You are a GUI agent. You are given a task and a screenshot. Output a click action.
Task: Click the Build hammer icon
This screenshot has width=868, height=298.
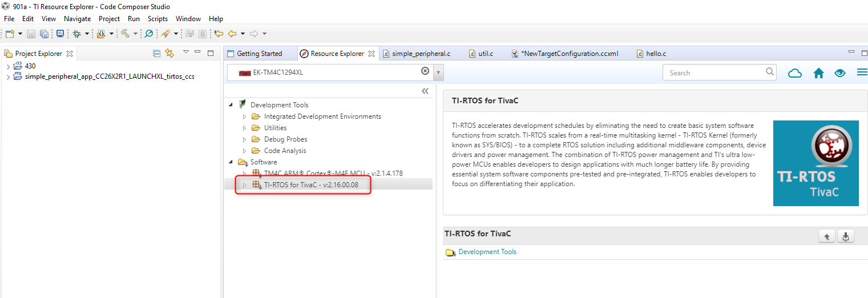click(x=125, y=34)
